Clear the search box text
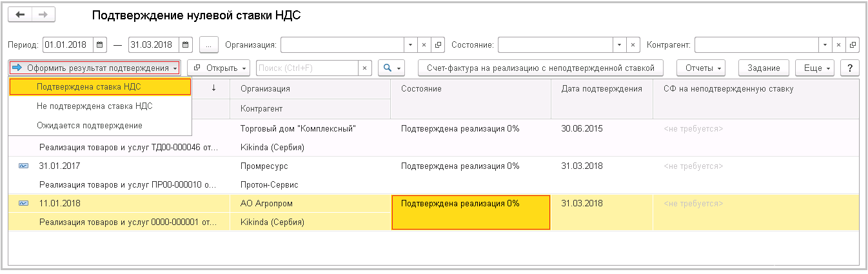The width and height of the screenshot is (868, 274). pos(365,68)
